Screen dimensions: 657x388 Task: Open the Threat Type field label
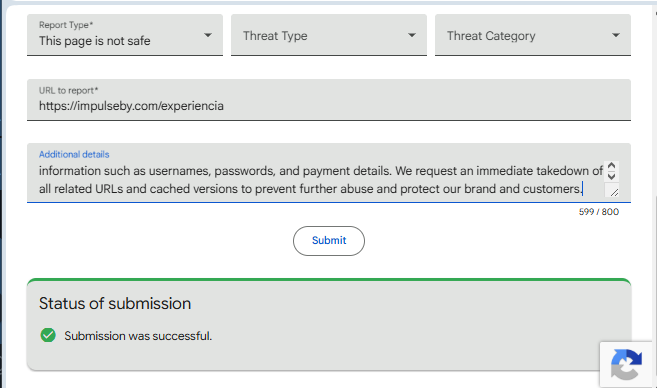pos(275,36)
